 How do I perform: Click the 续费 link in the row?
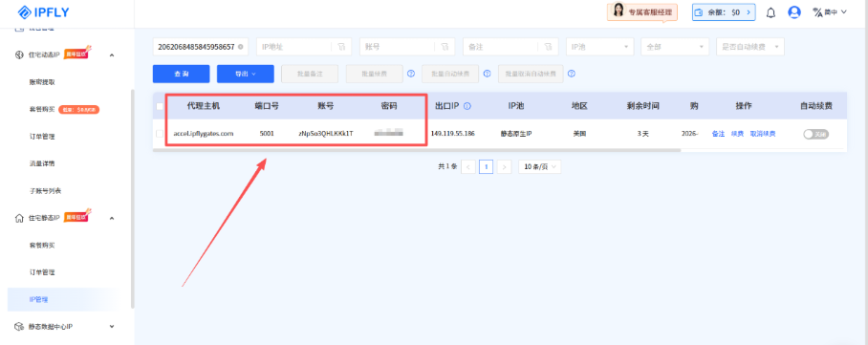point(737,134)
